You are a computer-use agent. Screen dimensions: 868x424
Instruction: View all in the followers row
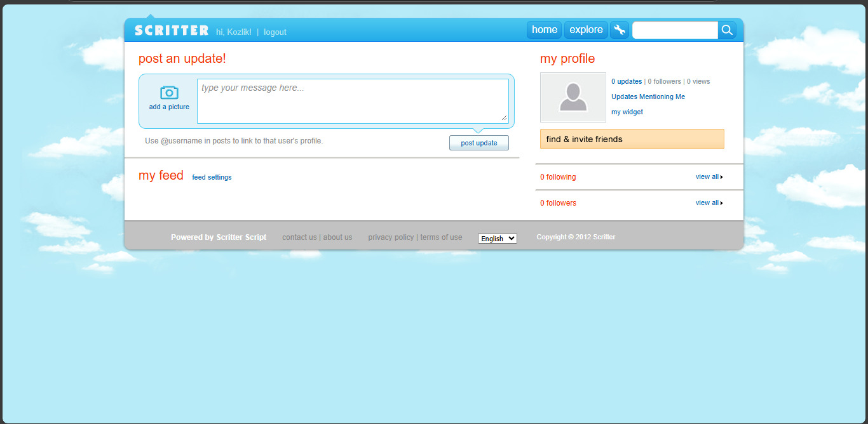tap(709, 202)
